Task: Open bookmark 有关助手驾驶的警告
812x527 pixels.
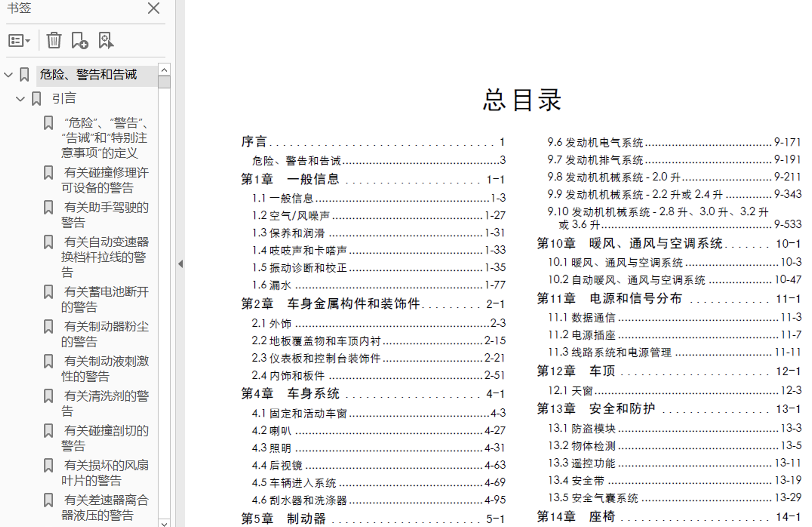Action: (x=105, y=215)
